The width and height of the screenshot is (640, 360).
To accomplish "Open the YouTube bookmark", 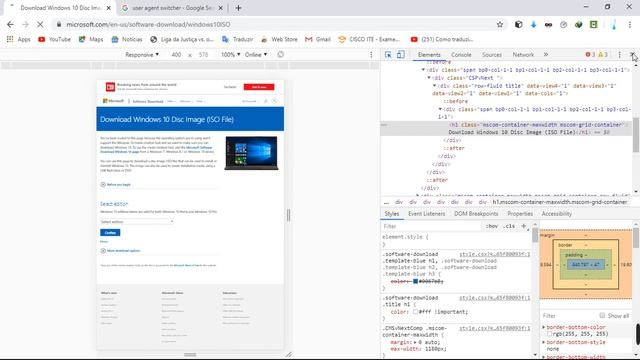I will click(54, 39).
